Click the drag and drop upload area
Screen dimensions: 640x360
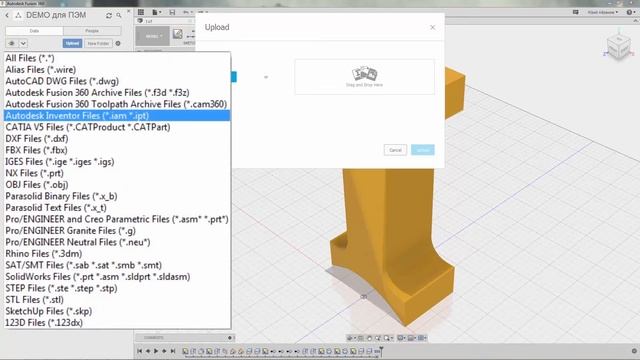point(364,77)
